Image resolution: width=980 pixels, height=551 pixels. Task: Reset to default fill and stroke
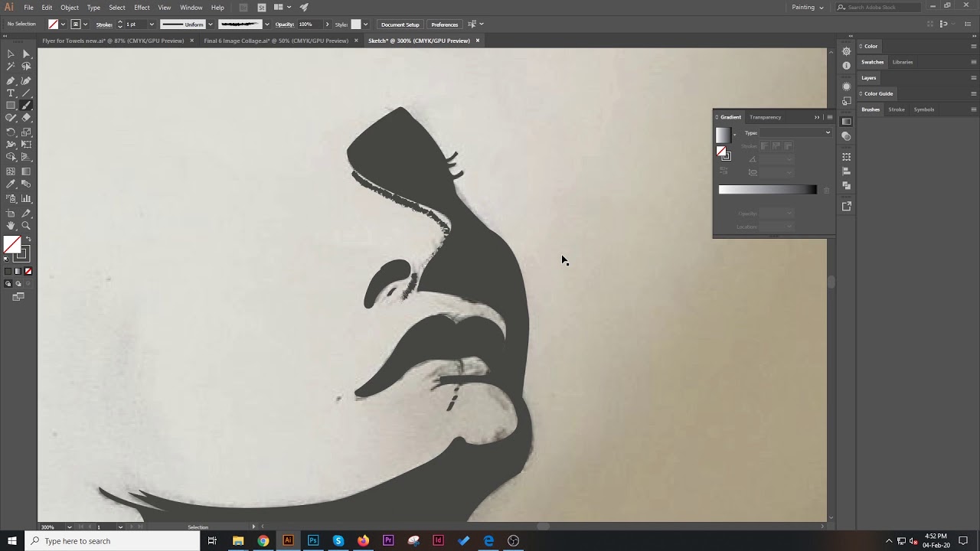click(x=7, y=259)
